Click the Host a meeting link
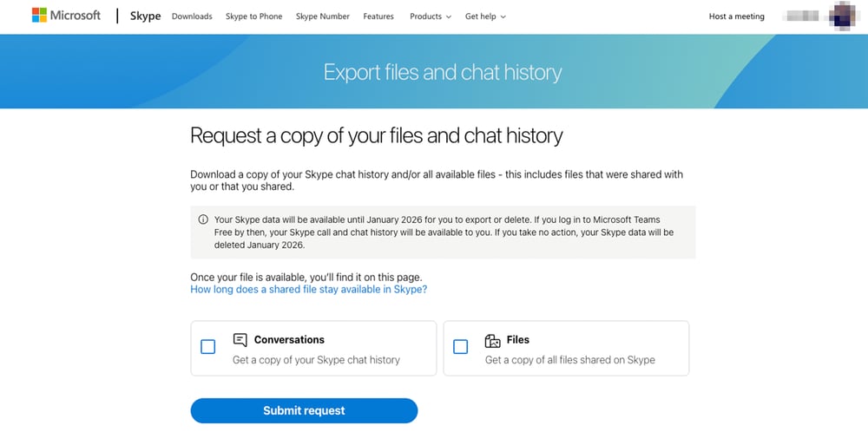Viewport: 868px width, 432px height. [736, 16]
